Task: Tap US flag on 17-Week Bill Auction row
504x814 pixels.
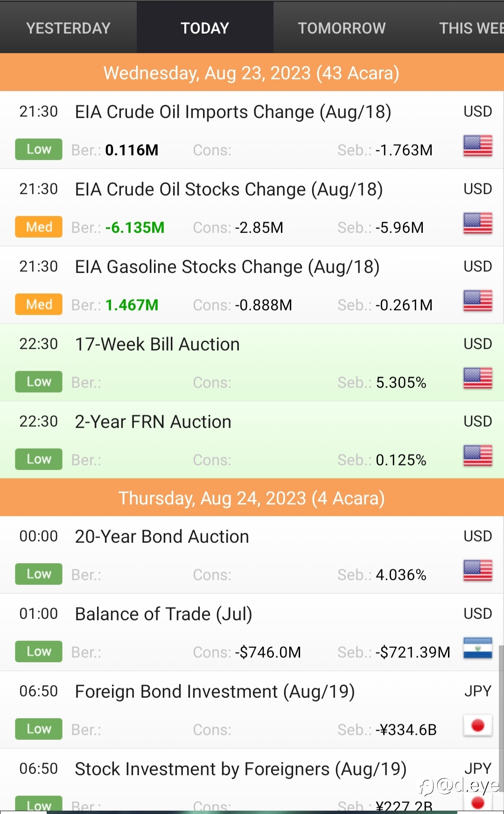Action: (477, 379)
